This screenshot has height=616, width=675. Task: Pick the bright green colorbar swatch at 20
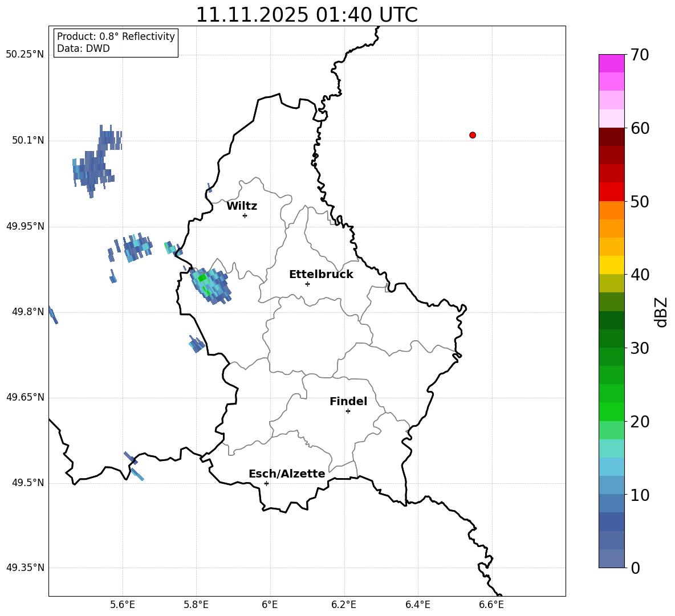(611, 412)
